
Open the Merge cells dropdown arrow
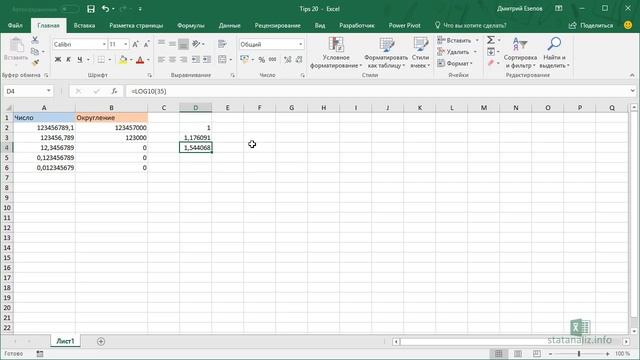[231, 60]
